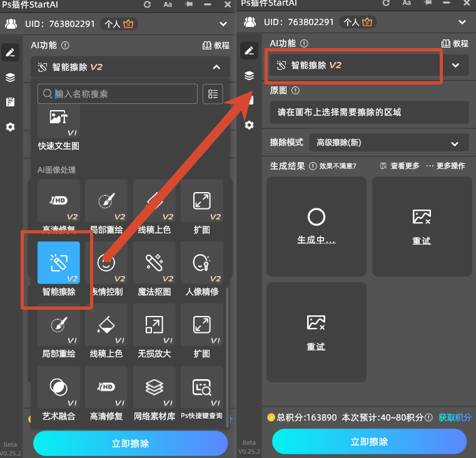The height and width of the screenshot is (458, 476).
Task: Click info icon next to 本次预计 points
Action: (428, 417)
